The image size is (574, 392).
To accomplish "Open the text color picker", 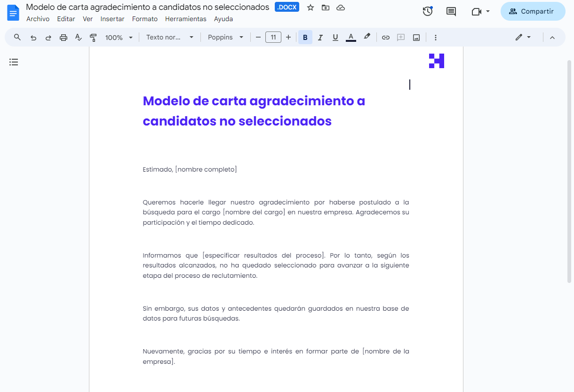I will [351, 37].
